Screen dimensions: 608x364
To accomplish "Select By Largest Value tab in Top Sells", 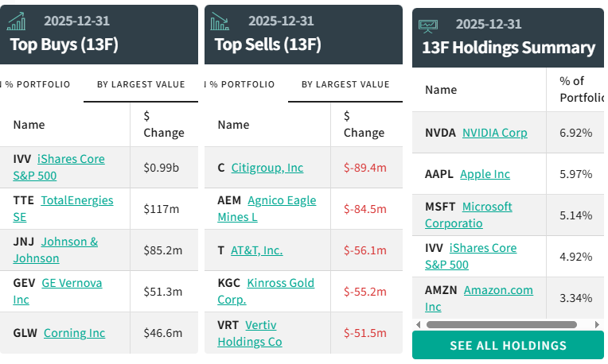I will click(x=345, y=84).
